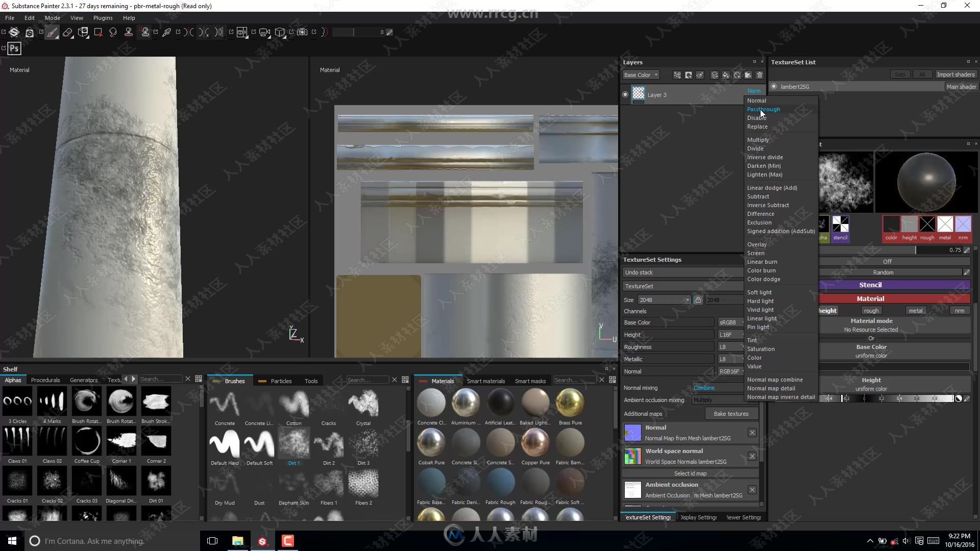Select Overlay blend mode option
Viewport: 980px width, 551px height.
point(756,243)
